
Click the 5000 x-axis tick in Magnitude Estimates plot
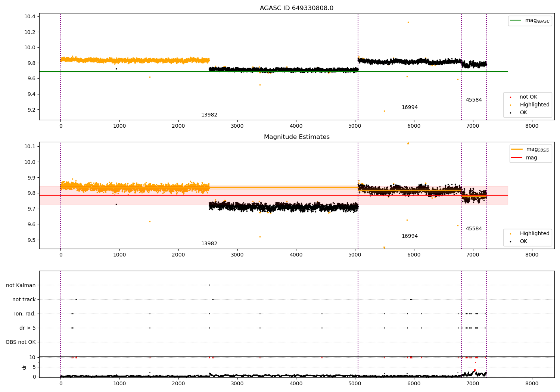tap(355, 255)
